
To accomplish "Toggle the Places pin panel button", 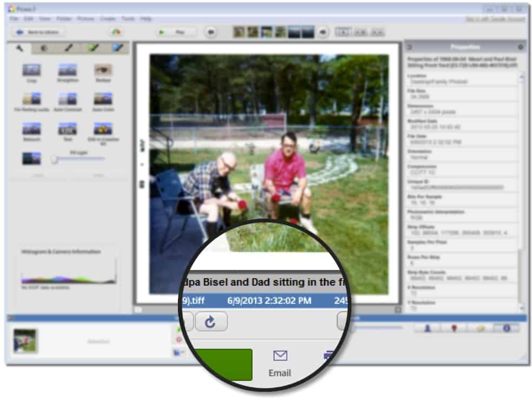I will 453,329.
